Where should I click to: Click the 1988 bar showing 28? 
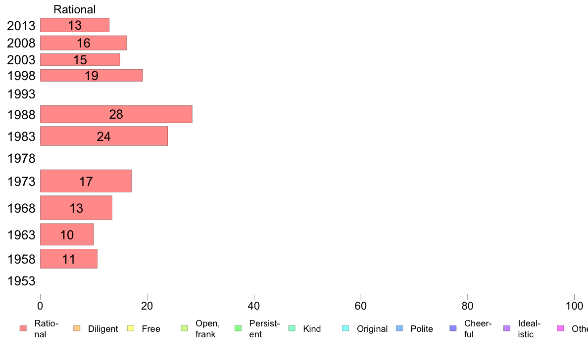(116, 114)
